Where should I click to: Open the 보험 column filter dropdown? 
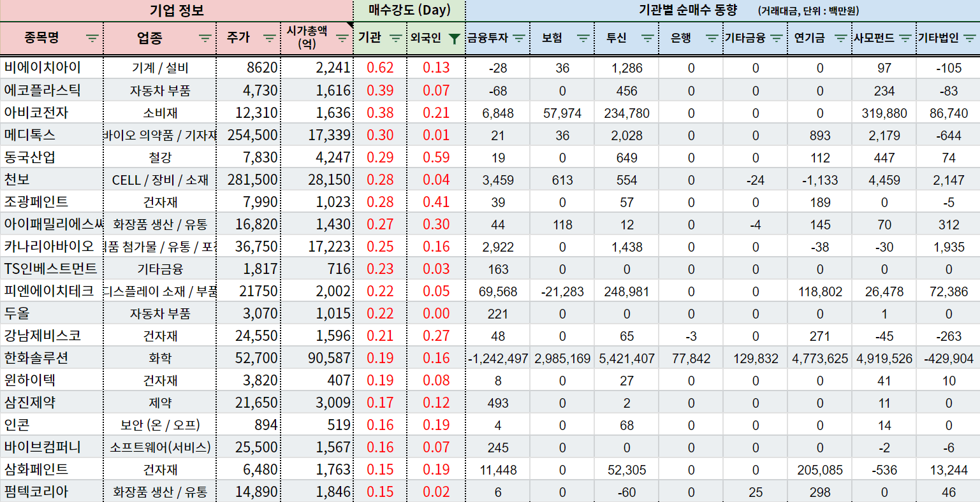click(583, 38)
